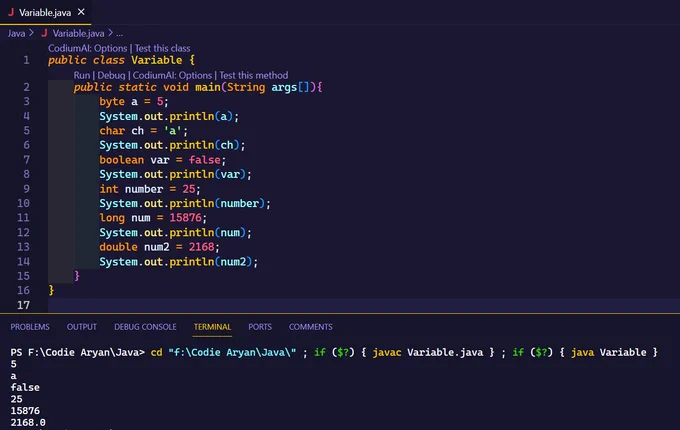Expand the breadcrumb ellipsis symbol list

tap(119, 33)
